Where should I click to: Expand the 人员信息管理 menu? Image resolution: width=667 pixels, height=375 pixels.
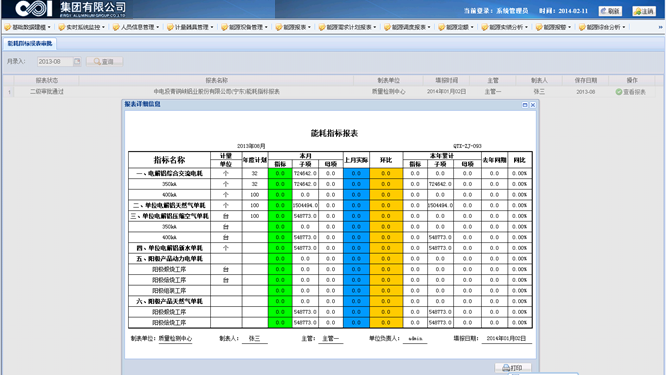pyautogui.click(x=136, y=27)
